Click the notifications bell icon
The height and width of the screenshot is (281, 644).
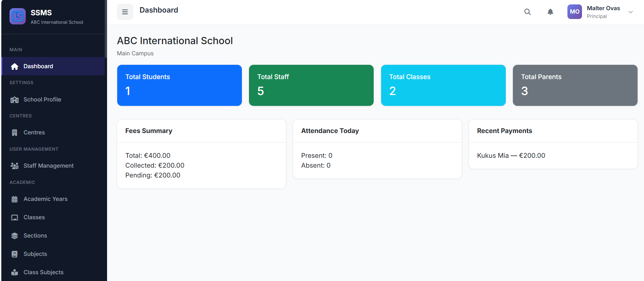550,12
